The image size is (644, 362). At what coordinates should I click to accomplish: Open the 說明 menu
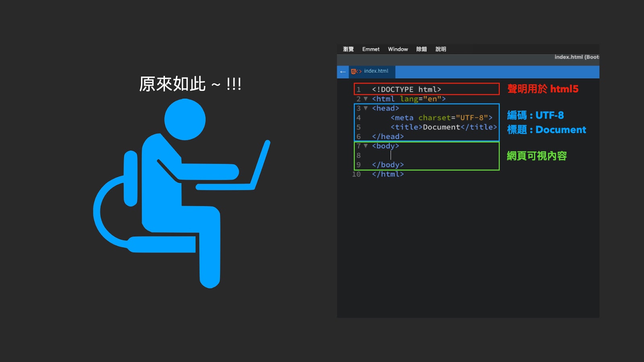pyautogui.click(x=441, y=49)
